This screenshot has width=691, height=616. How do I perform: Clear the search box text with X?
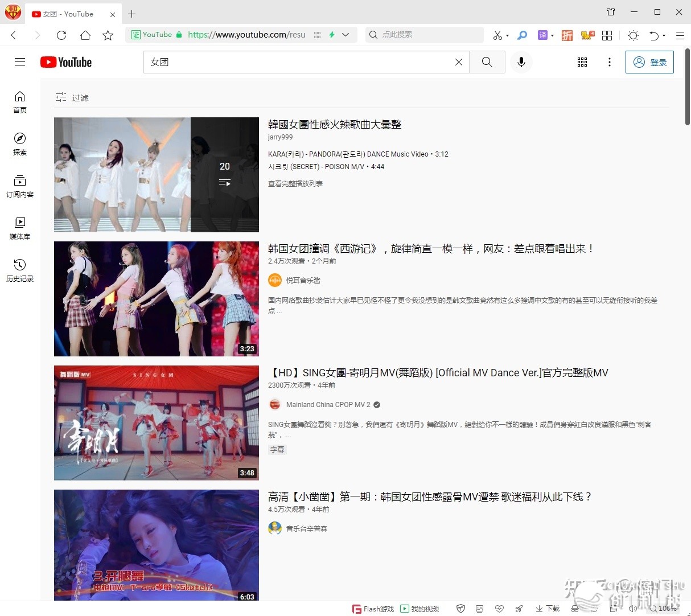point(459,62)
